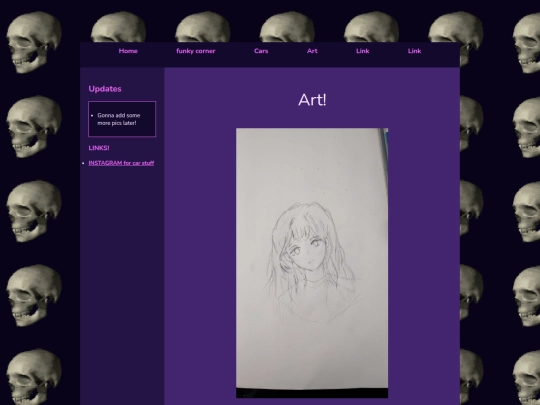This screenshot has height=405, width=540.
Task: Click the 'Gonna add some more pics later!' note
Action: (118, 119)
